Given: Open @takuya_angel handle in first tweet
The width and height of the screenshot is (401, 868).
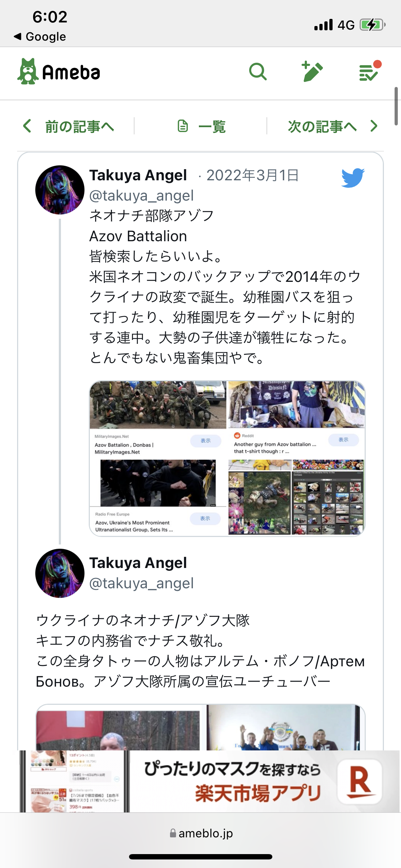Looking at the screenshot, I should click(x=142, y=196).
